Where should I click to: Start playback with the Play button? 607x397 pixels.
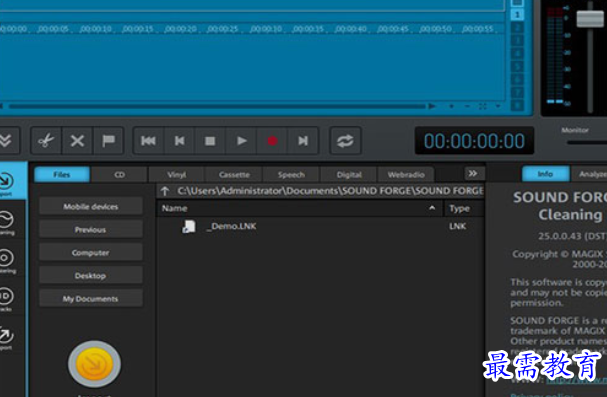pos(242,140)
